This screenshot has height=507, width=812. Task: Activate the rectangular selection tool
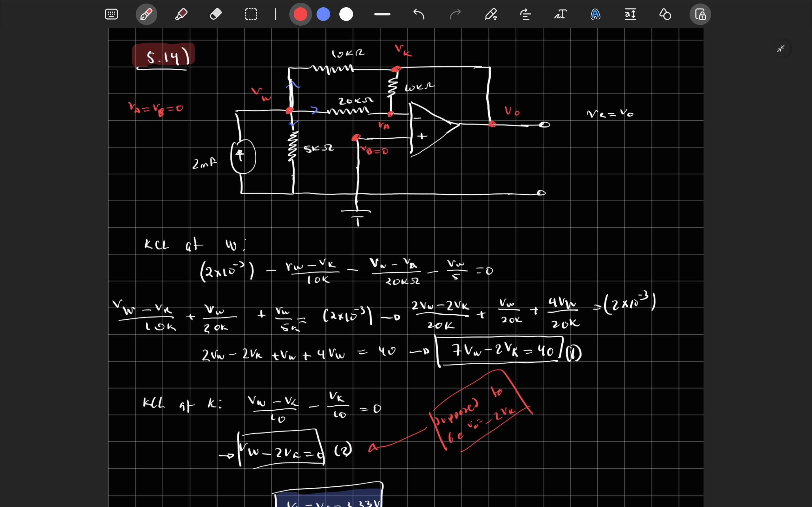[251, 14]
